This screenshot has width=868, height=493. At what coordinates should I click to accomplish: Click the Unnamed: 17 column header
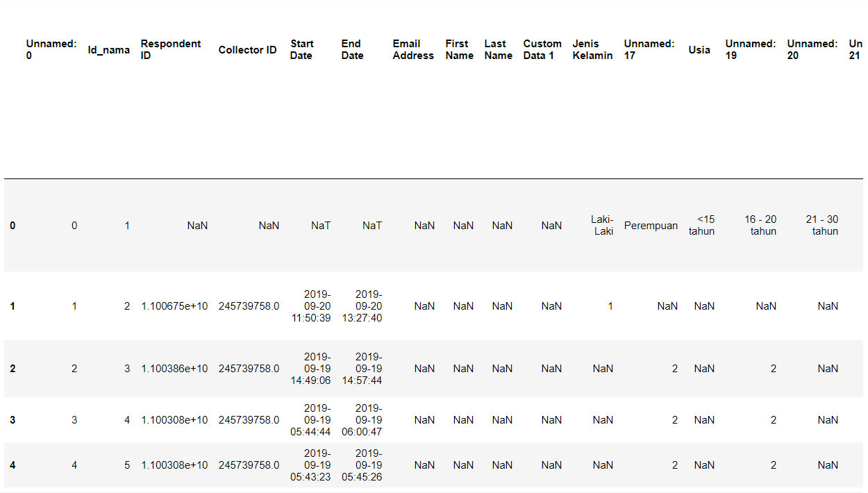coord(649,49)
